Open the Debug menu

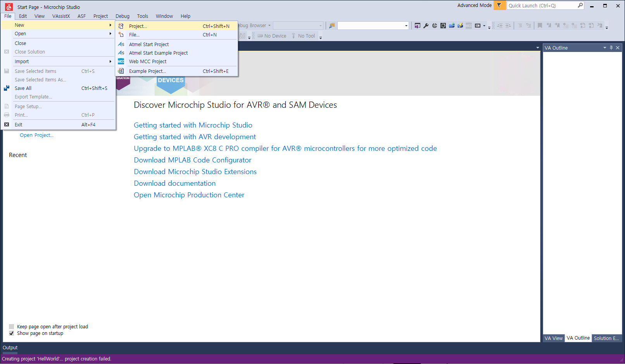123,16
